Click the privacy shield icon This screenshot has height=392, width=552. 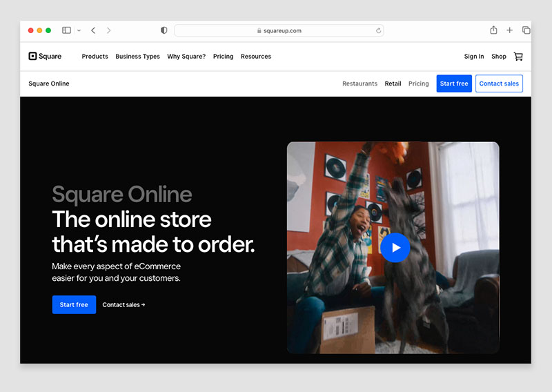click(x=164, y=30)
